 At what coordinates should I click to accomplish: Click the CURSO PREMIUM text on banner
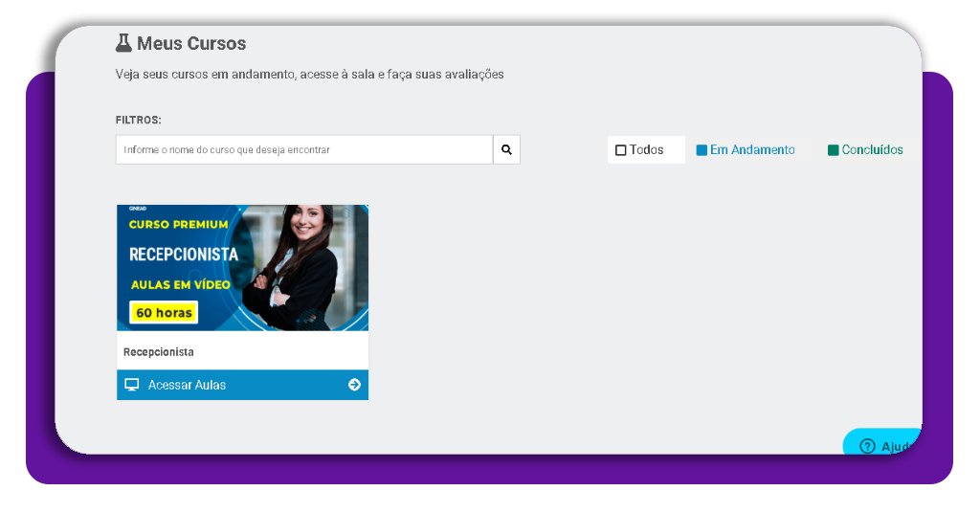[179, 225]
